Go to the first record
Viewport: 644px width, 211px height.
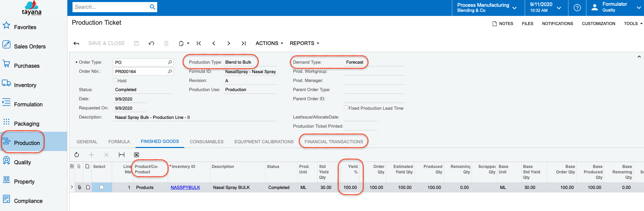[x=199, y=43]
